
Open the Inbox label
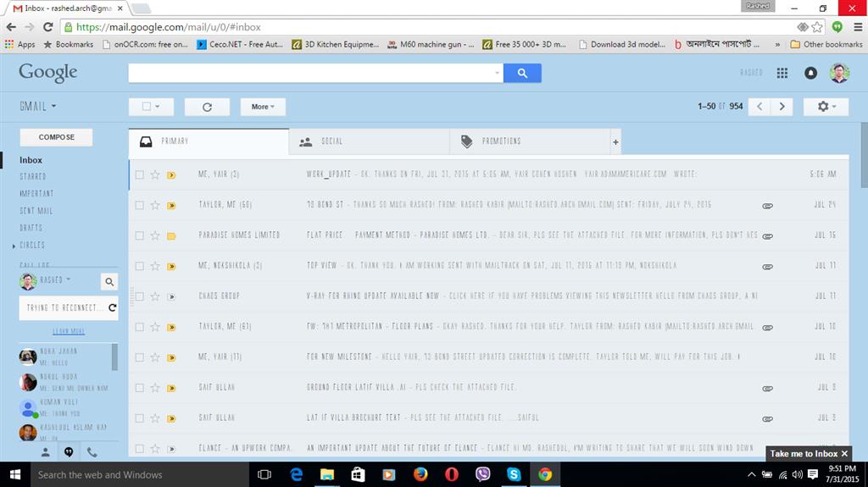point(31,160)
